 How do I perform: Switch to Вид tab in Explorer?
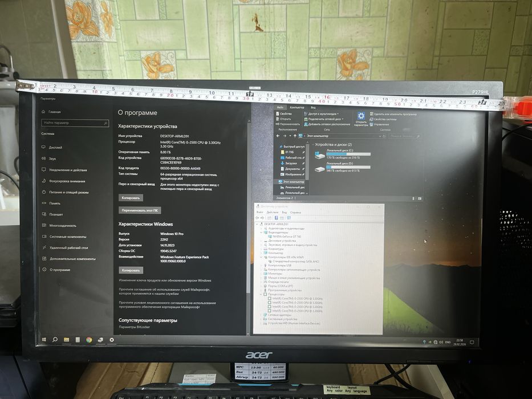click(x=313, y=108)
